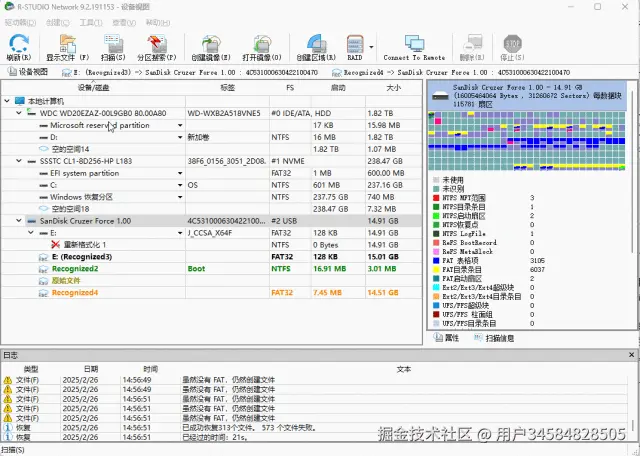This screenshot has width=640, height=456.
Task: Click the icon beside 原始文件
Action: pos(43,281)
